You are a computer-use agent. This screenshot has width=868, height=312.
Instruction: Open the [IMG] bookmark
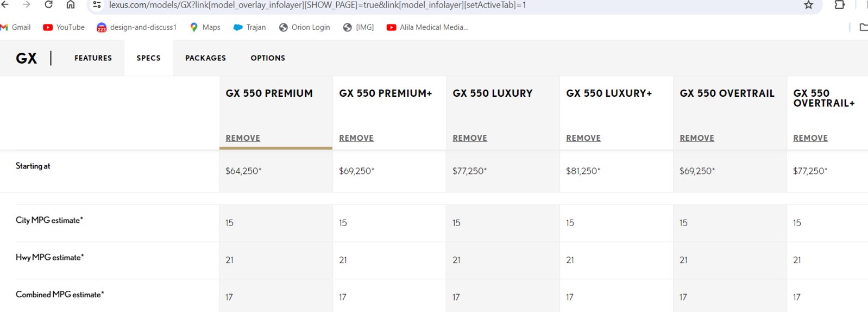click(358, 27)
